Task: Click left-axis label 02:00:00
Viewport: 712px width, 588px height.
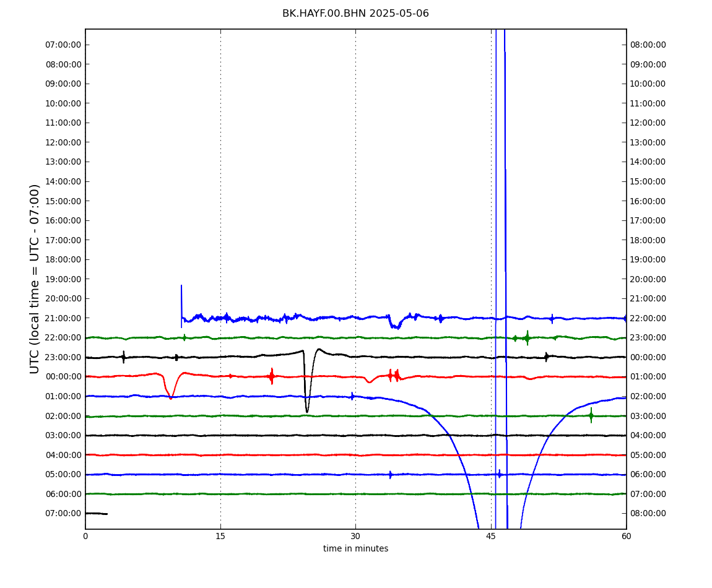Action: click(64, 416)
